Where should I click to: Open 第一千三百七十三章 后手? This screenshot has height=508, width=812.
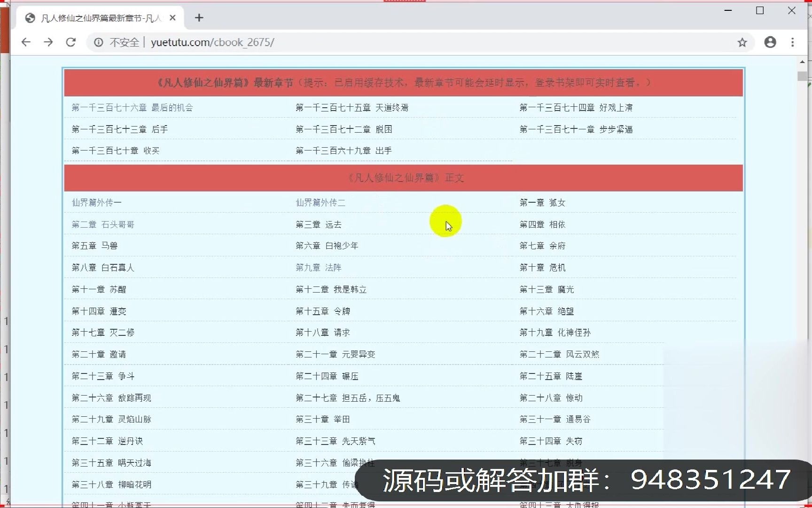point(120,129)
